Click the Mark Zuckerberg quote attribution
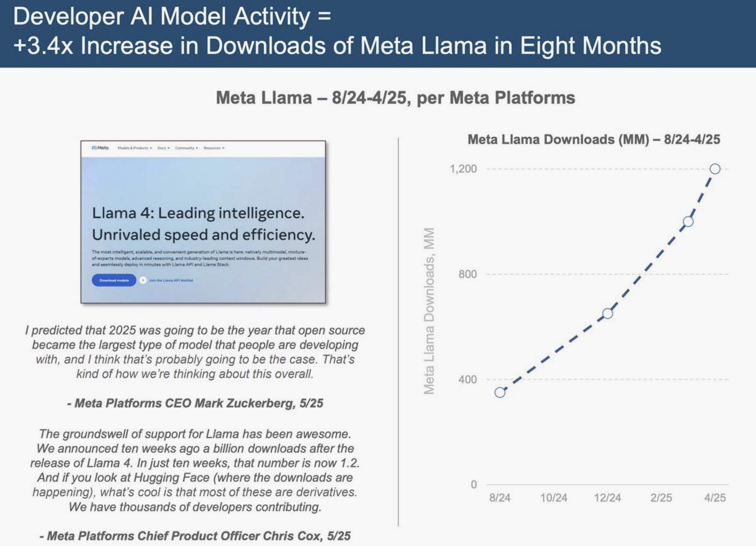 195,403
